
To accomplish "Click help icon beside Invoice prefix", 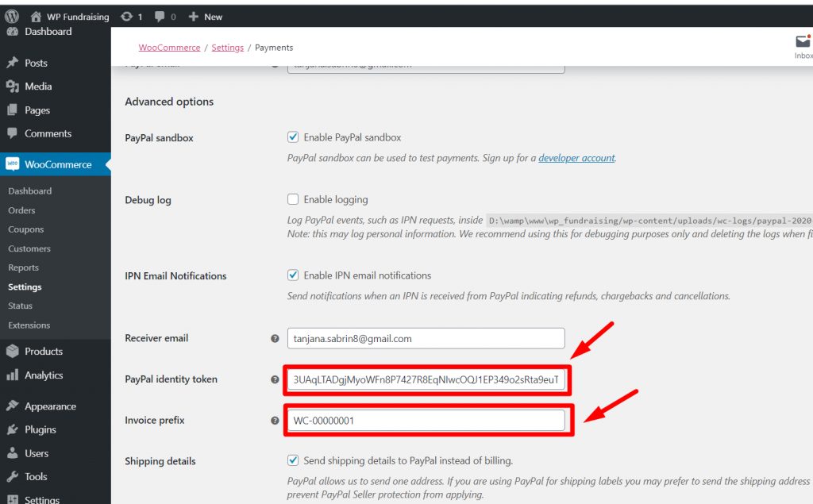I will click(x=275, y=421).
